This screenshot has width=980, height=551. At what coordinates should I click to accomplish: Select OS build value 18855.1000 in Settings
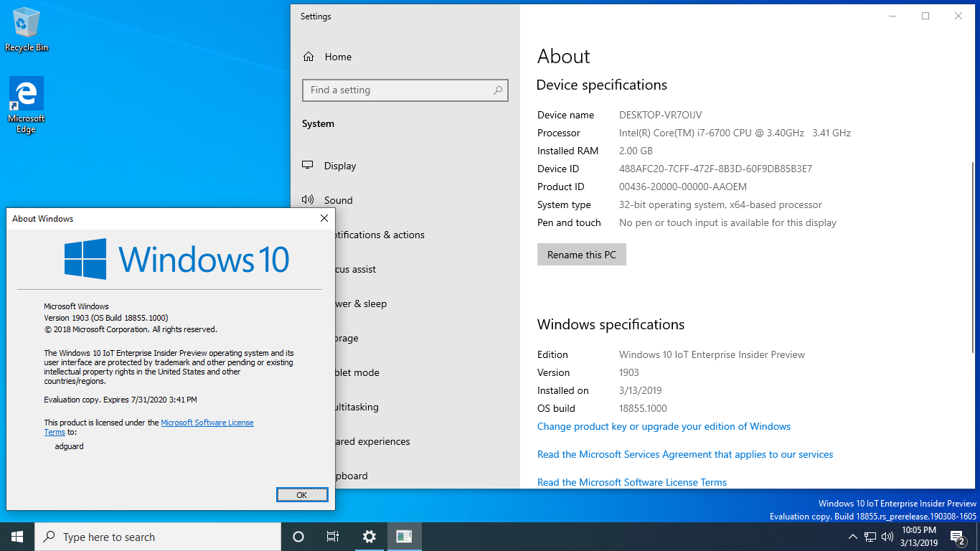[643, 408]
